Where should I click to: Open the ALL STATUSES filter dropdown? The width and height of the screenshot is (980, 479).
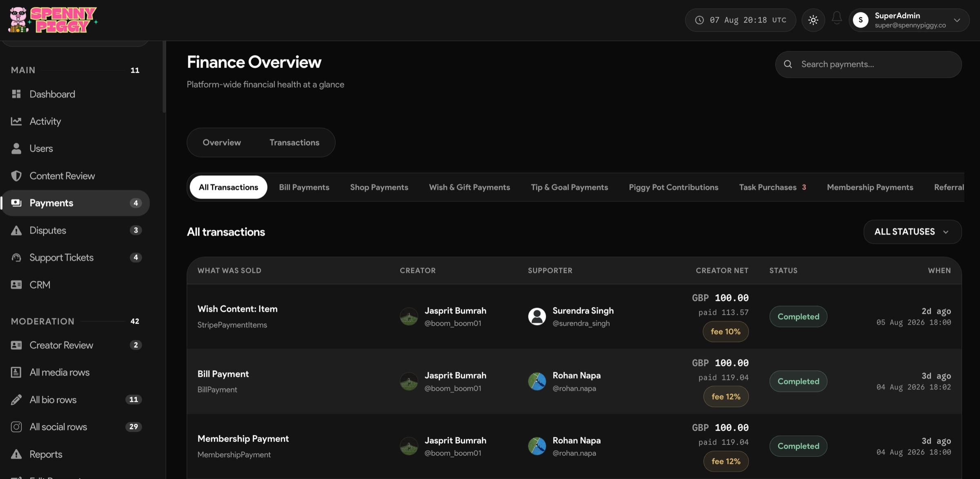912,232
